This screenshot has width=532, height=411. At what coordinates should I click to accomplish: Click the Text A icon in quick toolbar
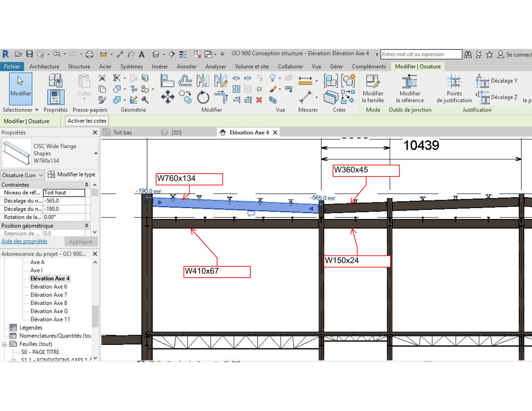142,54
